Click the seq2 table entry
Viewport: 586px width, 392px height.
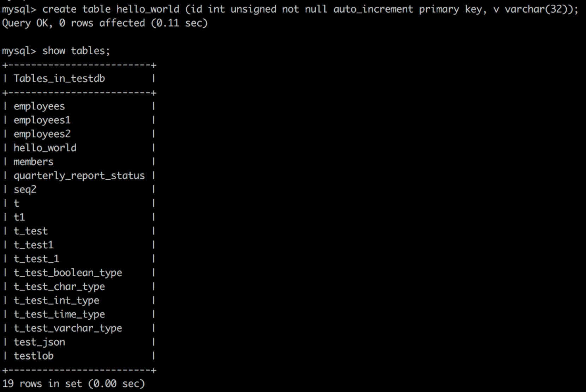(x=25, y=189)
